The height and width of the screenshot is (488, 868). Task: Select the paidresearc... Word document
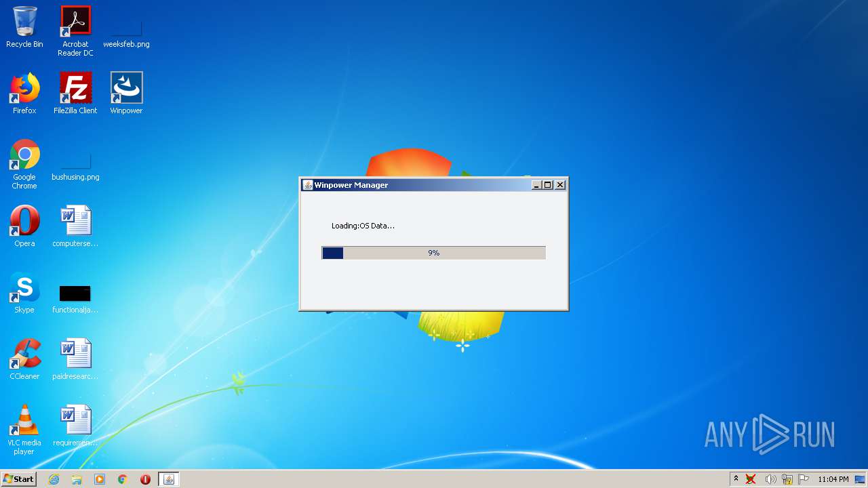(x=75, y=359)
